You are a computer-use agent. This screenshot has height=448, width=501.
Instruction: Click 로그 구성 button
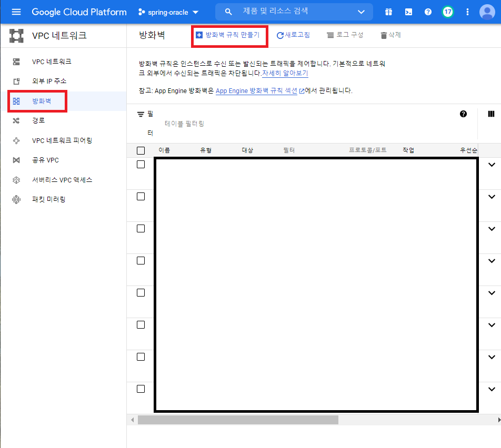point(345,35)
